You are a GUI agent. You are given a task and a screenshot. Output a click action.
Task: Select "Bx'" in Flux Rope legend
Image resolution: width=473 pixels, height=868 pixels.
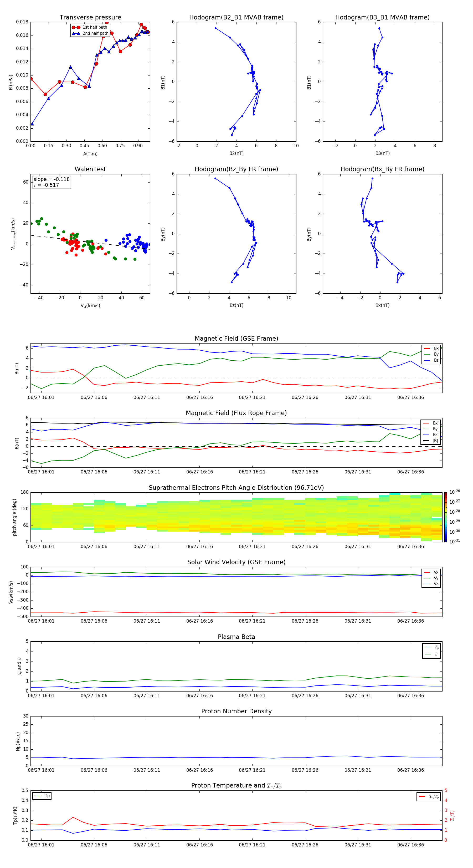431,423
